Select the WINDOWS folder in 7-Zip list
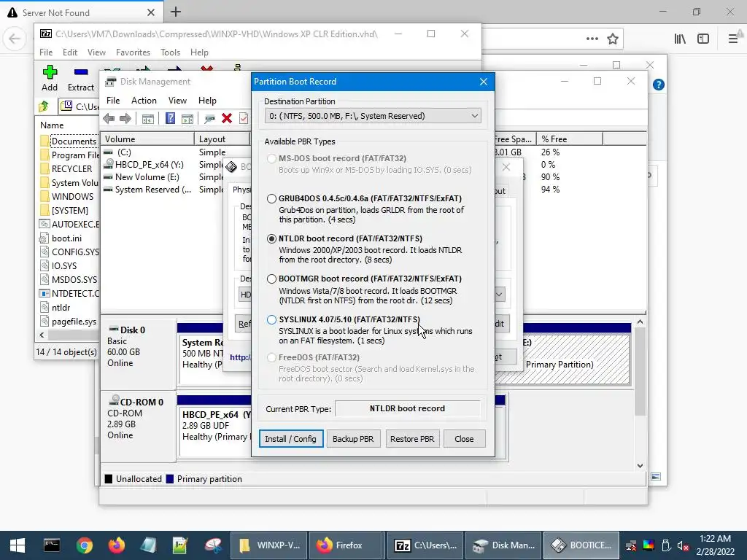 coord(72,197)
